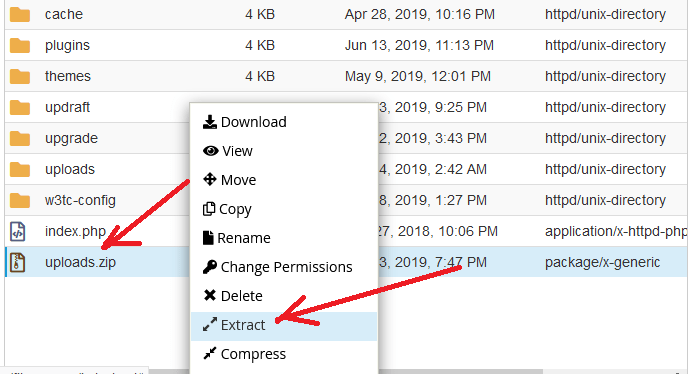Select the cache folder row
Viewport: 690px width, 374px height.
(346, 15)
